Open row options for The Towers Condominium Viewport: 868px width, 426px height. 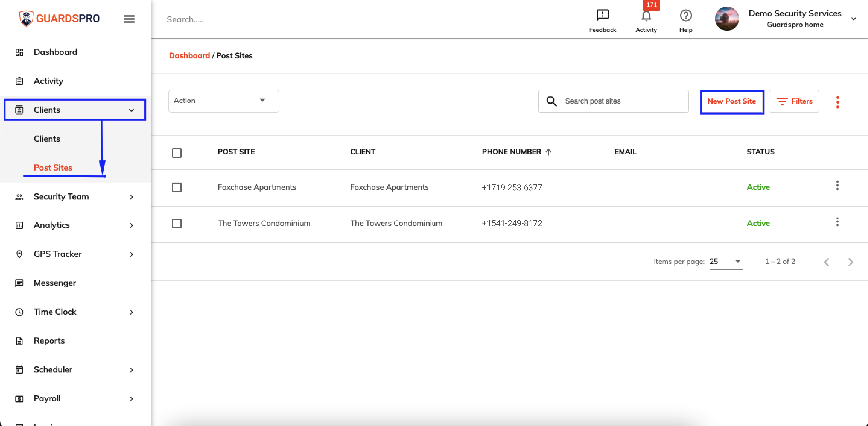click(x=837, y=222)
